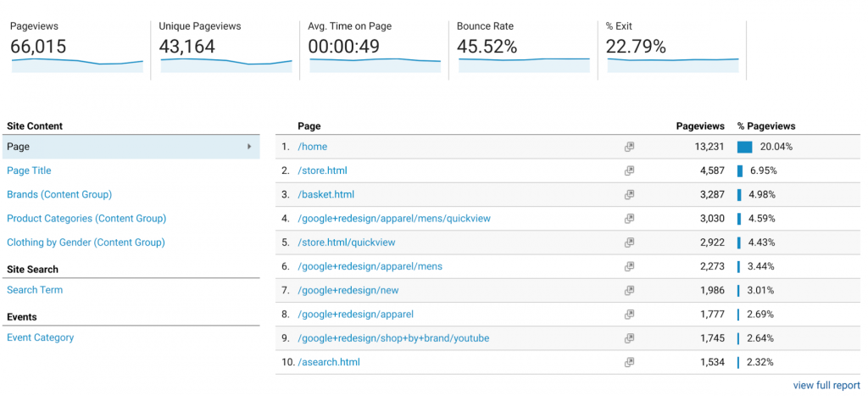868x396 pixels.
Task: Click the Site Content section heading
Action: [34, 125]
